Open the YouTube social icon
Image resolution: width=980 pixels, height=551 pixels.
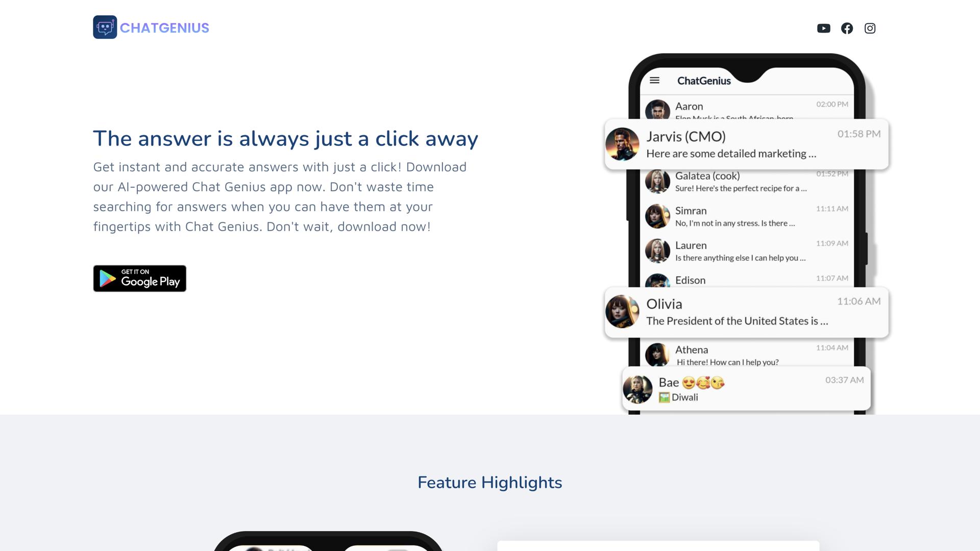tap(823, 28)
